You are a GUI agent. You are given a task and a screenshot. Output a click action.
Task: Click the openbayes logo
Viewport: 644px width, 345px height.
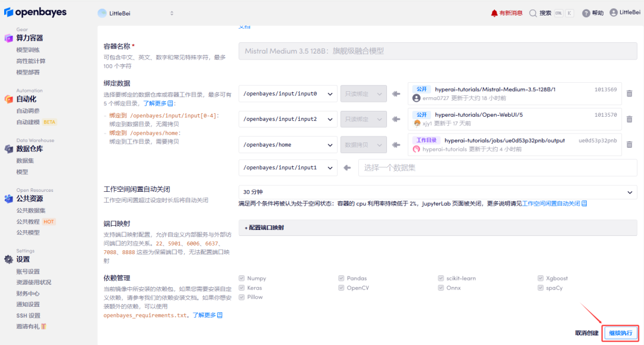35,13
